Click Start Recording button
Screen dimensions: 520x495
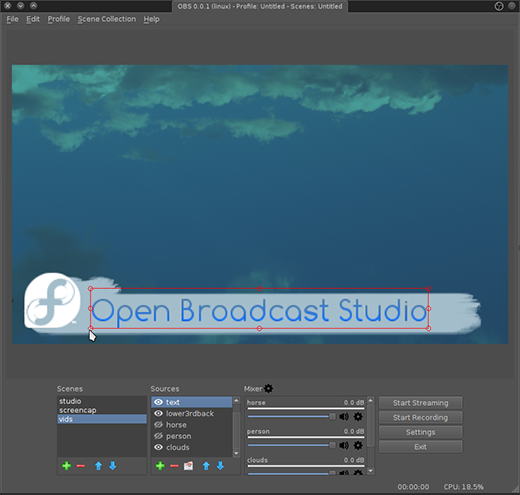click(421, 417)
